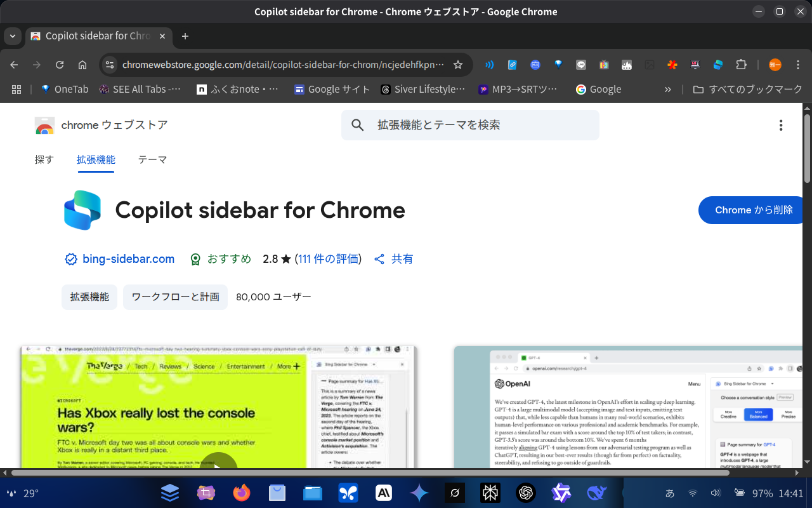
Task: Open the Siver Lifestyle bookmark
Action: (x=423, y=90)
